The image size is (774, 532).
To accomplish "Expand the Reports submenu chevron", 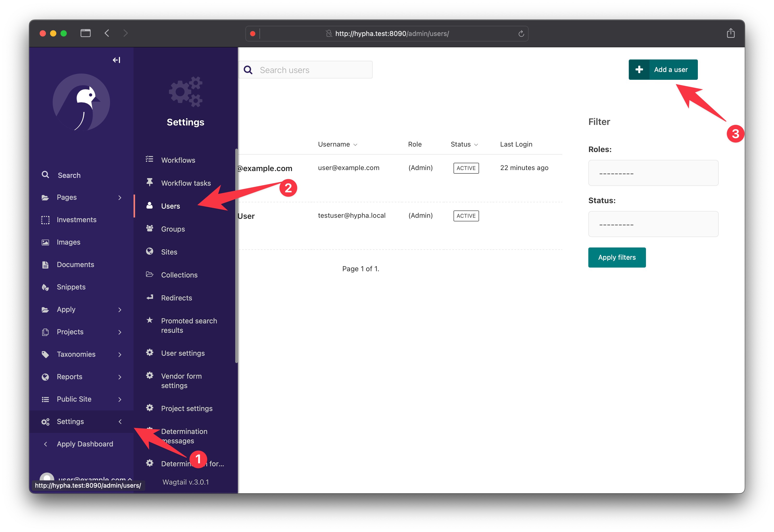I will 120,377.
